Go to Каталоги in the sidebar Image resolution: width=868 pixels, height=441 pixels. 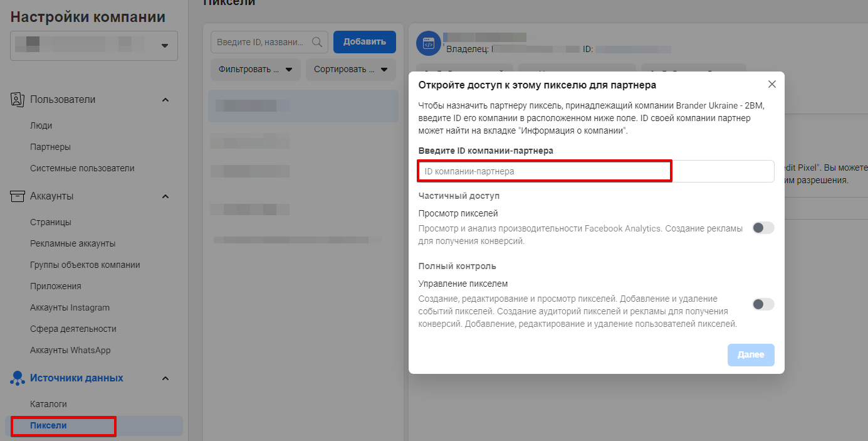[x=48, y=404]
